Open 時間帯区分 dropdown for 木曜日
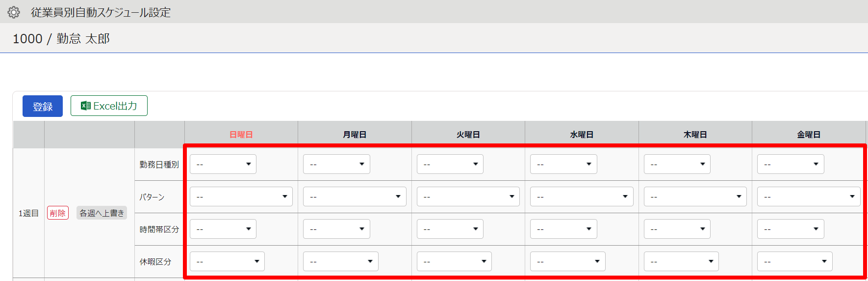 677,229
